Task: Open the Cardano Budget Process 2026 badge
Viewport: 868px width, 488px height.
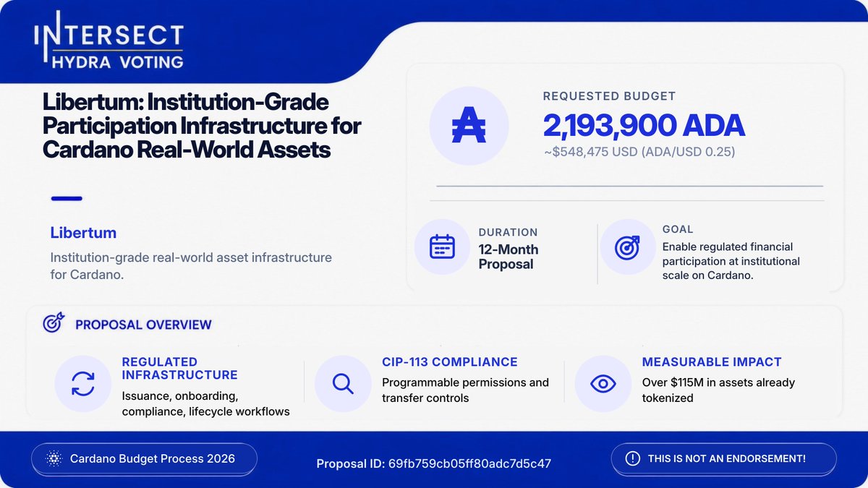Action: tap(144, 459)
